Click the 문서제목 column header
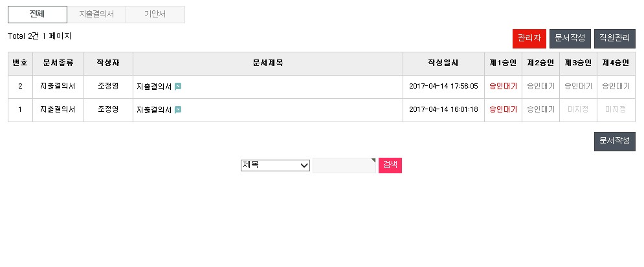The image size is (644, 267). [268, 63]
